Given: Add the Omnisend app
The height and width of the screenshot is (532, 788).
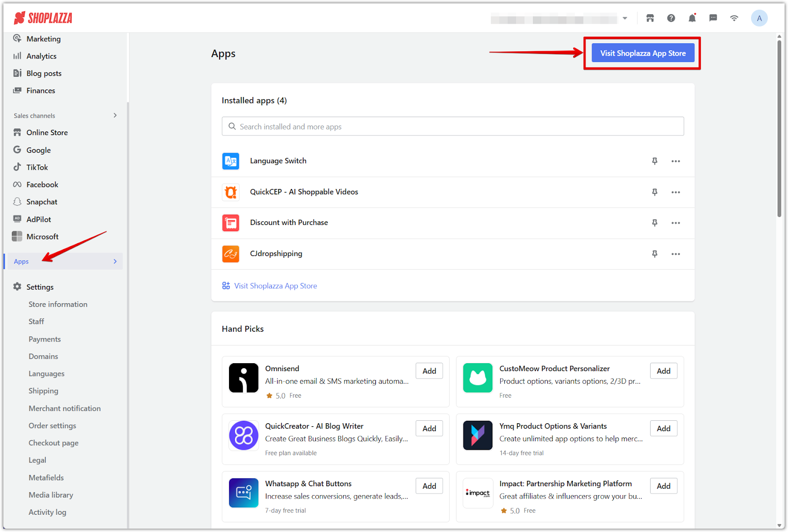Looking at the screenshot, I should point(429,371).
